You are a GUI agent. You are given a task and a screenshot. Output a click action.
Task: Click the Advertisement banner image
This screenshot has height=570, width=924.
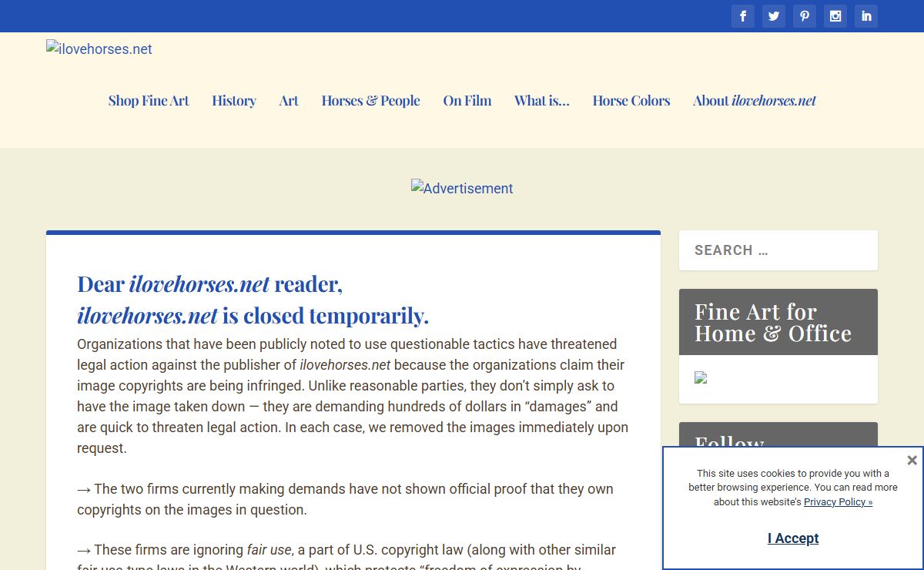click(462, 188)
